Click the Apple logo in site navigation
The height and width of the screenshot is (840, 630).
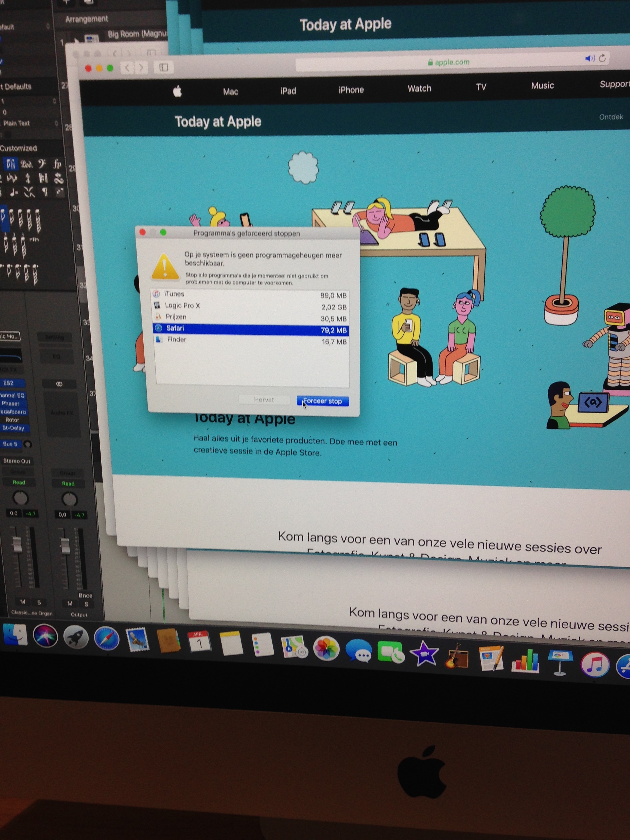pyautogui.click(x=177, y=92)
